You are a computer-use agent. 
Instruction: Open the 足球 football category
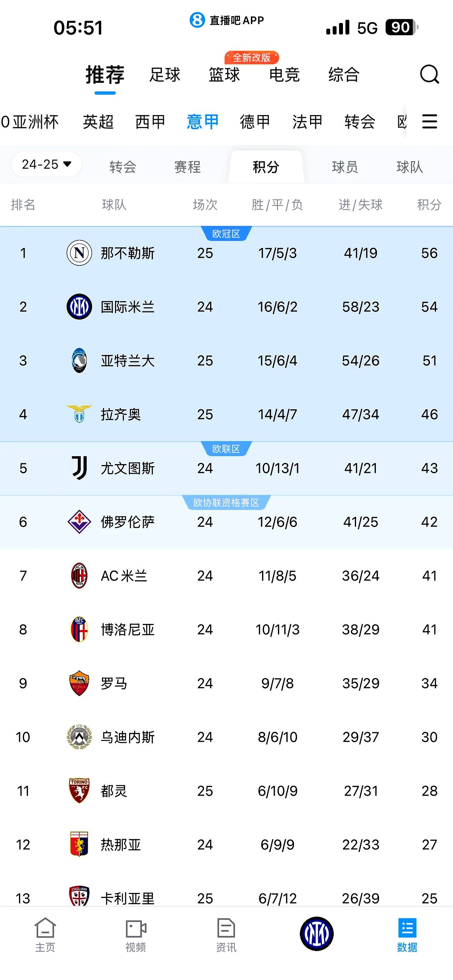[165, 75]
